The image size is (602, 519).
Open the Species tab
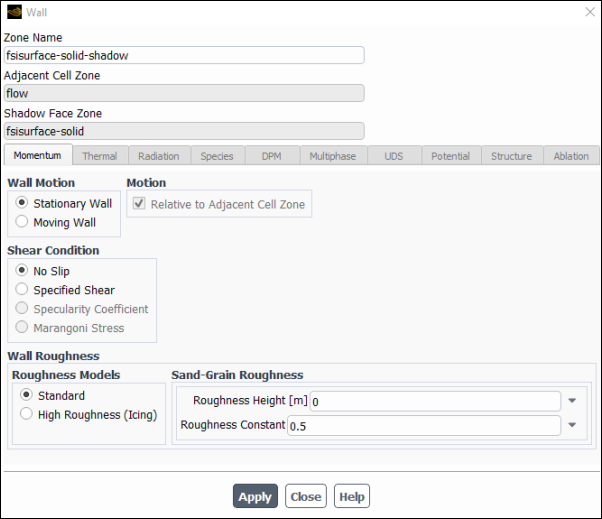tap(217, 156)
